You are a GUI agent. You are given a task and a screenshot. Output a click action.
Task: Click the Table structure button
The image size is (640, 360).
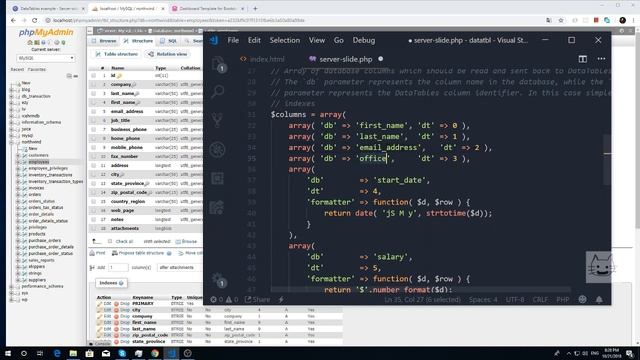[117, 54]
